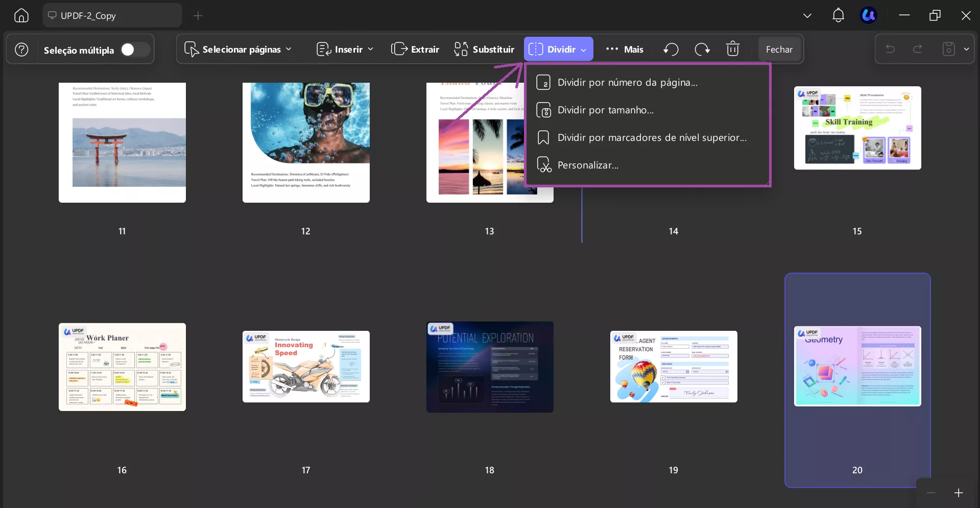
Task: Click the page number 11 label
Action: point(122,231)
